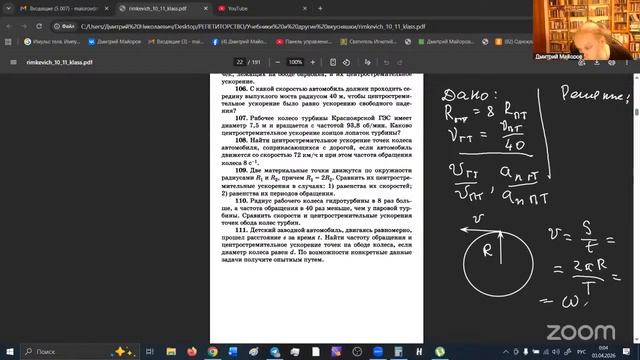Expand the tab search dropdown arrow
Image resolution: width=640 pixels, height=360 pixels.
8,8
